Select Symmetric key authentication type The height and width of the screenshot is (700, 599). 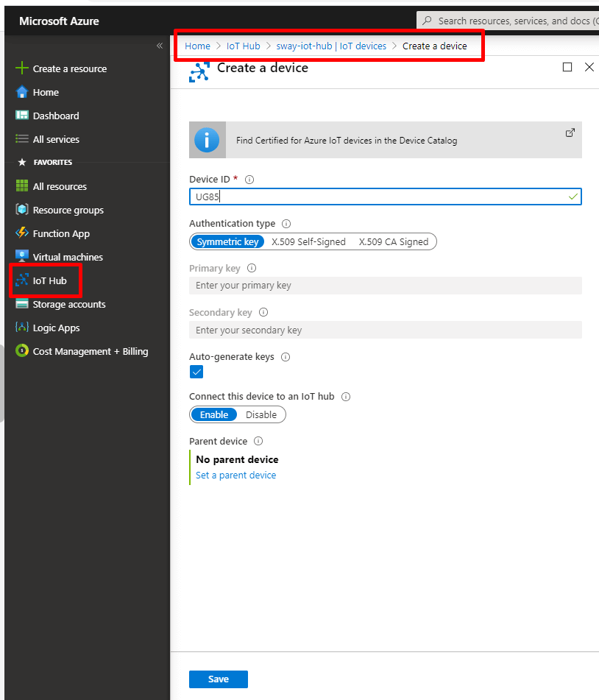[227, 241]
